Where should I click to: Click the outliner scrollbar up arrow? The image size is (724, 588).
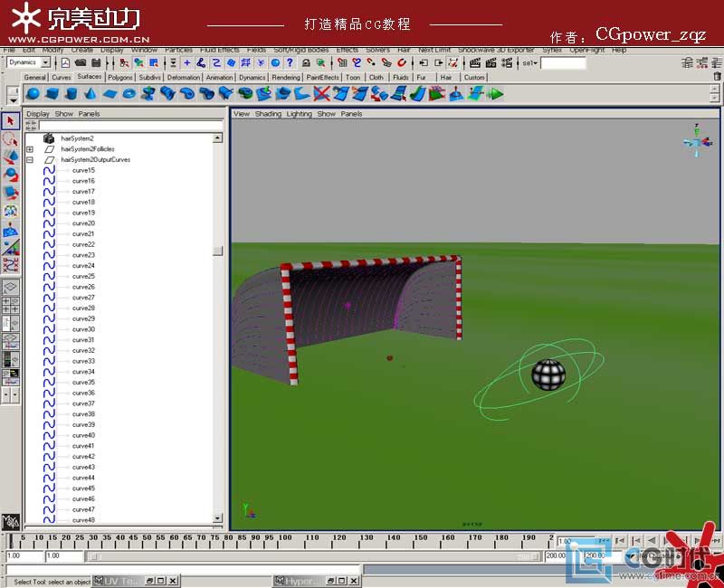217,138
